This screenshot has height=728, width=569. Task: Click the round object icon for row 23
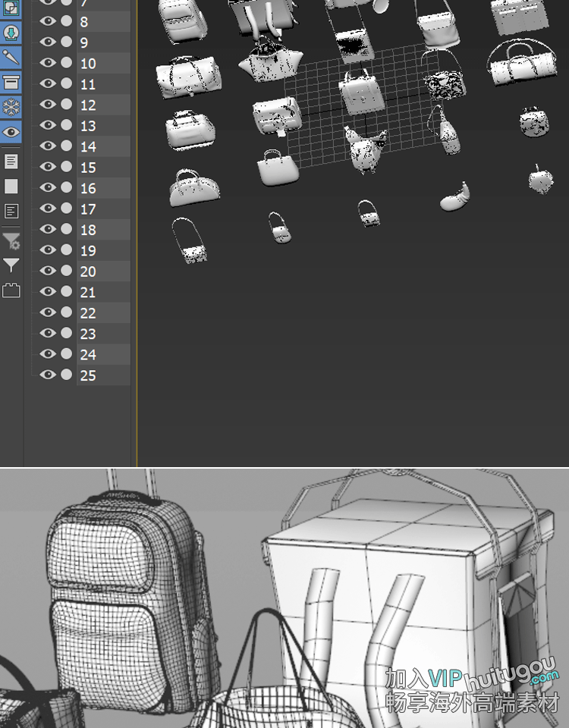[x=67, y=333]
